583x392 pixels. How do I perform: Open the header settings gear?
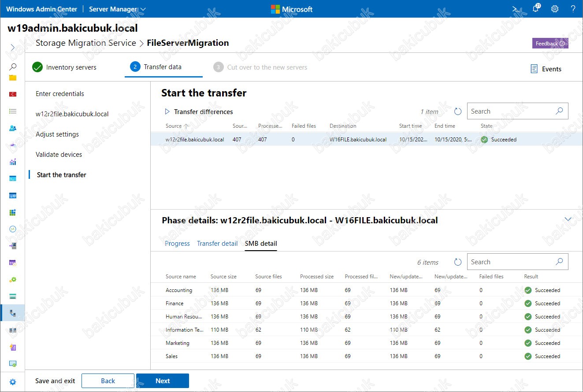coord(555,9)
